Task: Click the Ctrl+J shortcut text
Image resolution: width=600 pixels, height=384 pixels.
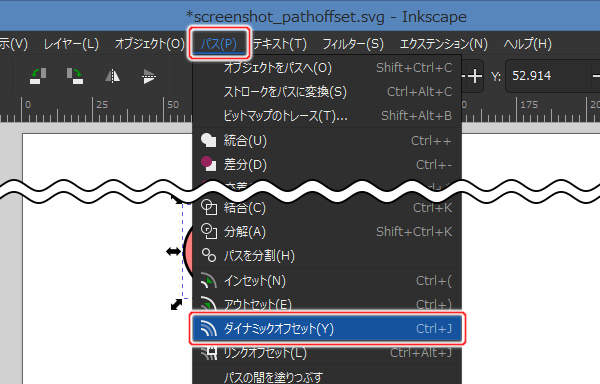Action: [x=434, y=329]
